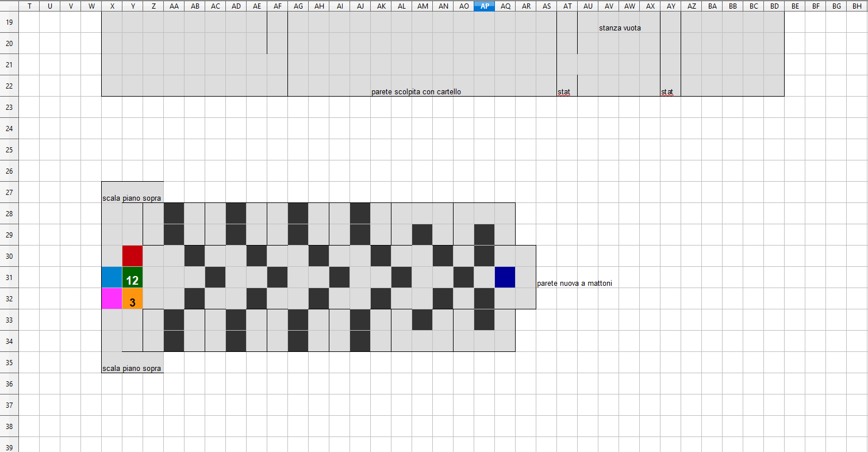
Task: Select the black cell in column AO, row 31
Action: [463, 277]
